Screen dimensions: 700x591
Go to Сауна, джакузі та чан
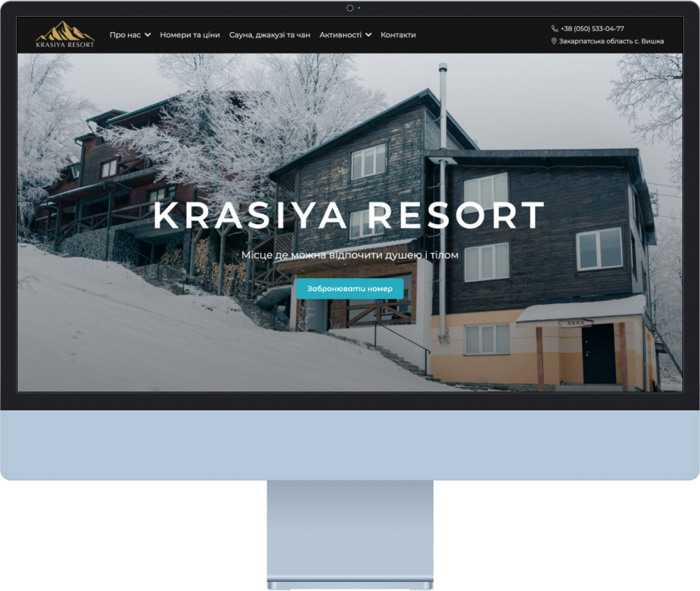(x=269, y=35)
